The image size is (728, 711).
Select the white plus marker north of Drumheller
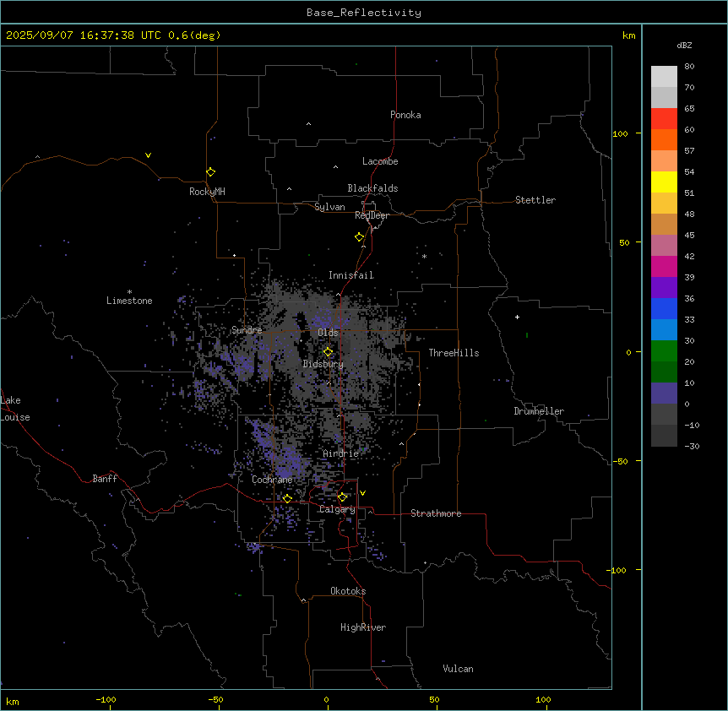tap(517, 317)
